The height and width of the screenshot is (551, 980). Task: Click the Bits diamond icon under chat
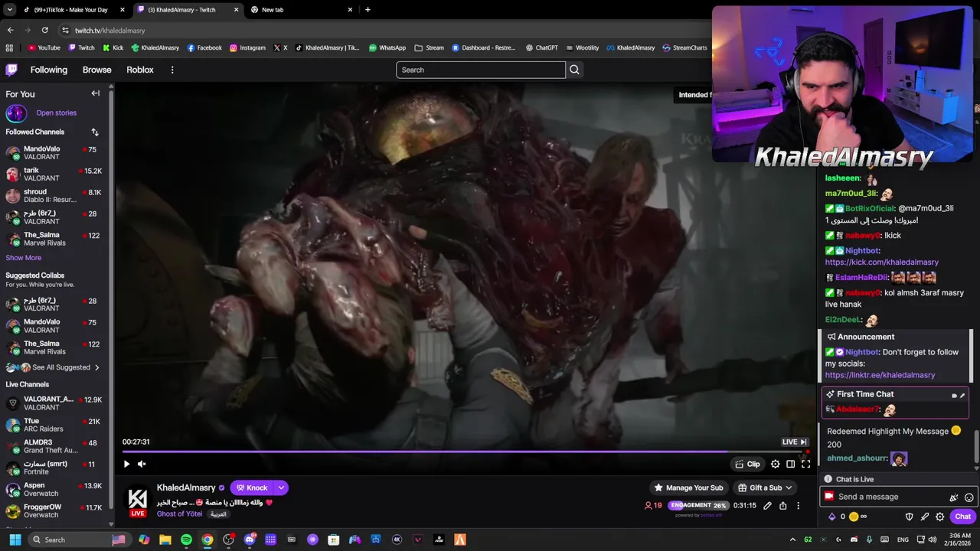click(831, 517)
